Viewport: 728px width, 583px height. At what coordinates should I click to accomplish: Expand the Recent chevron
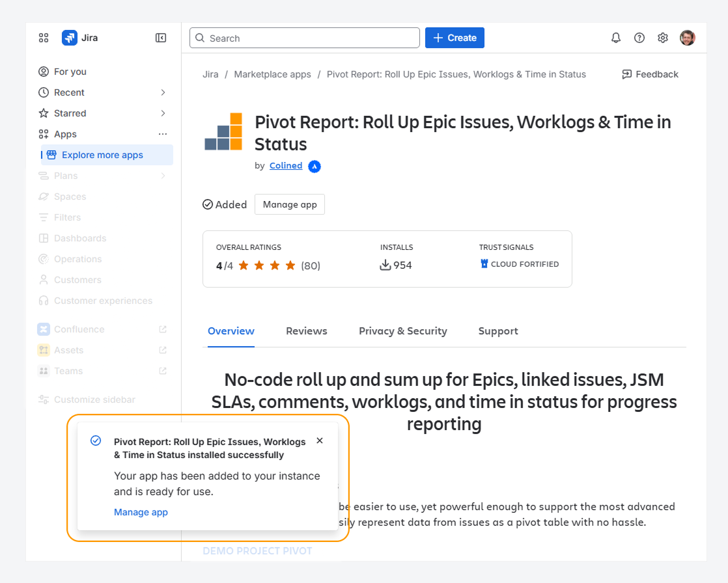pos(163,92)
